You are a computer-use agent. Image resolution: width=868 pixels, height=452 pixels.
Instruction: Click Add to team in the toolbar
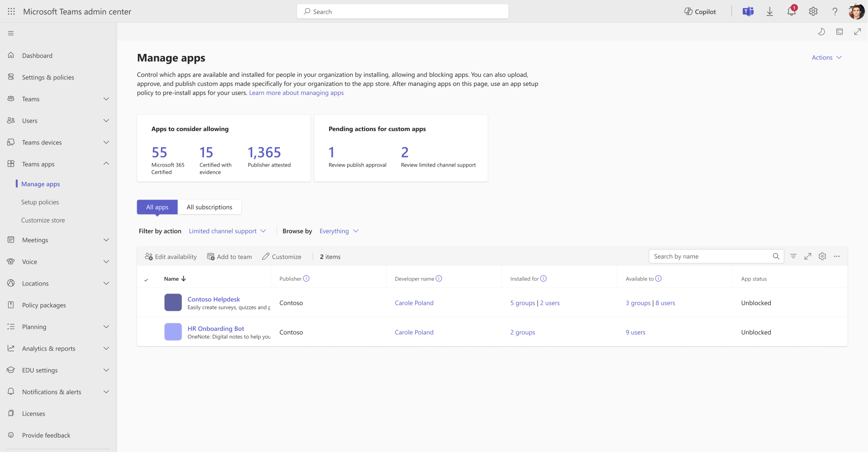pos(229,257)
